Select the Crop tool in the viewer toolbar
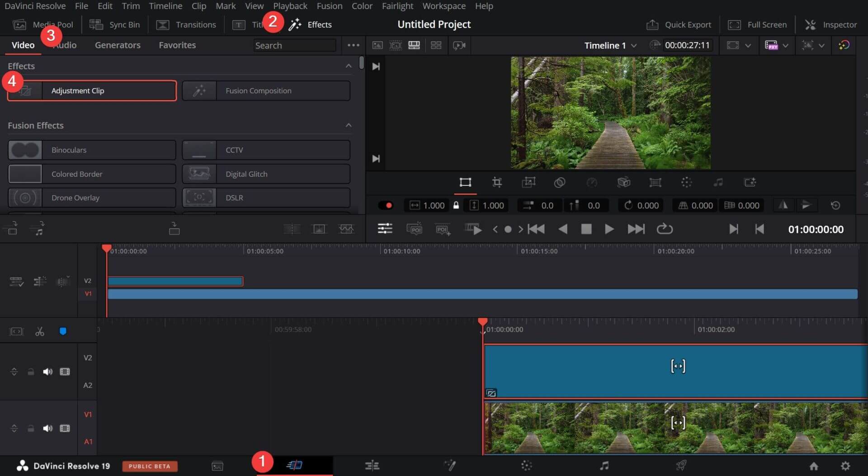Viewport: 868px width, 476px height. pos(497,183)
